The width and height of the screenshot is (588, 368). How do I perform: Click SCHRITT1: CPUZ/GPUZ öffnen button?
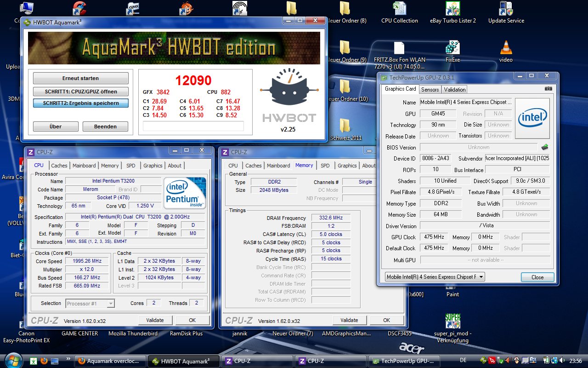81,92
